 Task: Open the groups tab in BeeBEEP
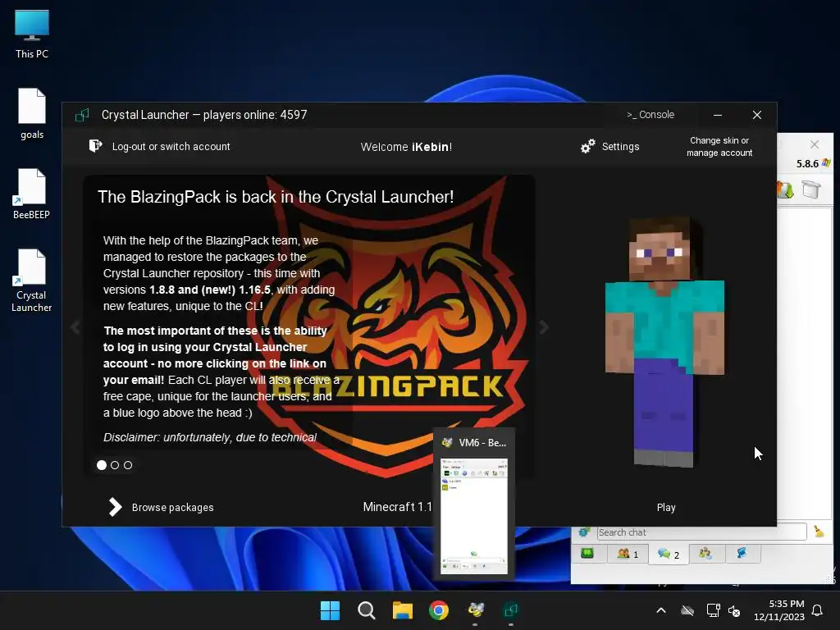pyautogui.click(x=705, y=554)
